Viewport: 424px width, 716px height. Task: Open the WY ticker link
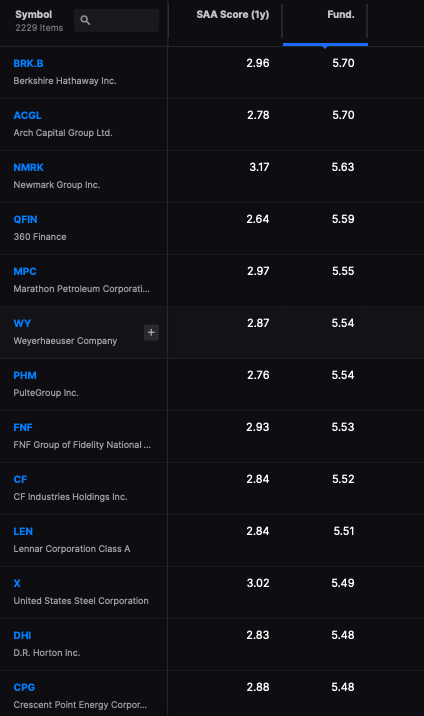pyautogui.click(x=22, y=324)
